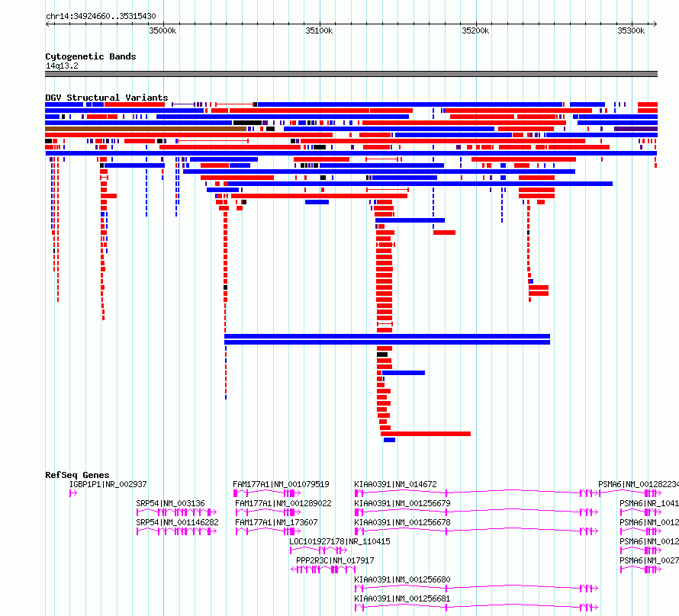Open KIAA0391|NM_001256678 transcript label

click(402, 522)
